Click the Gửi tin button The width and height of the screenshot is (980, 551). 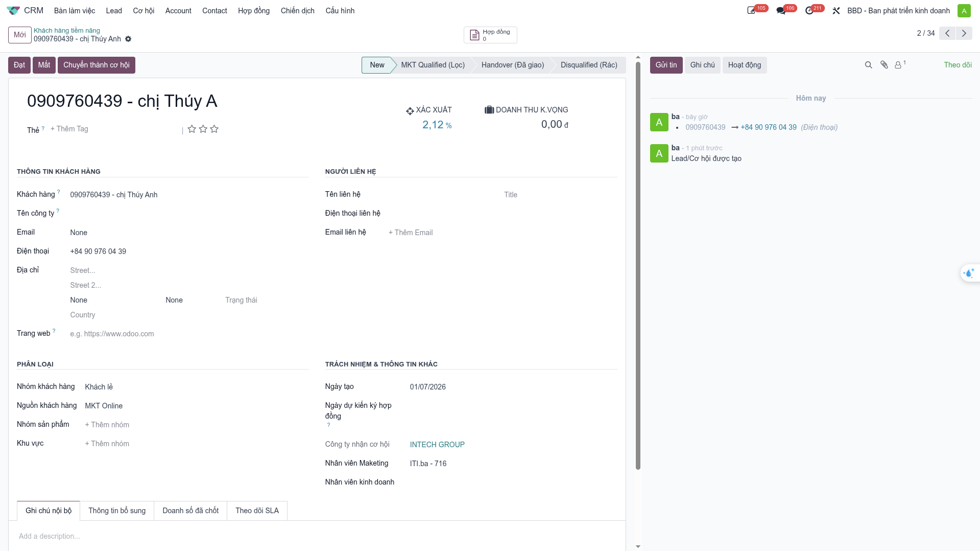(x=666, y=65)
